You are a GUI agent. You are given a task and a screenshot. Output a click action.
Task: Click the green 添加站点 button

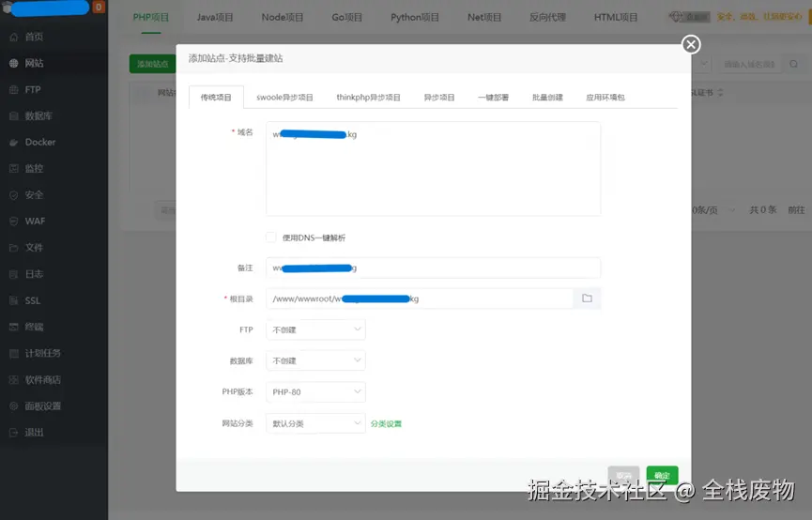click(152, 64)
